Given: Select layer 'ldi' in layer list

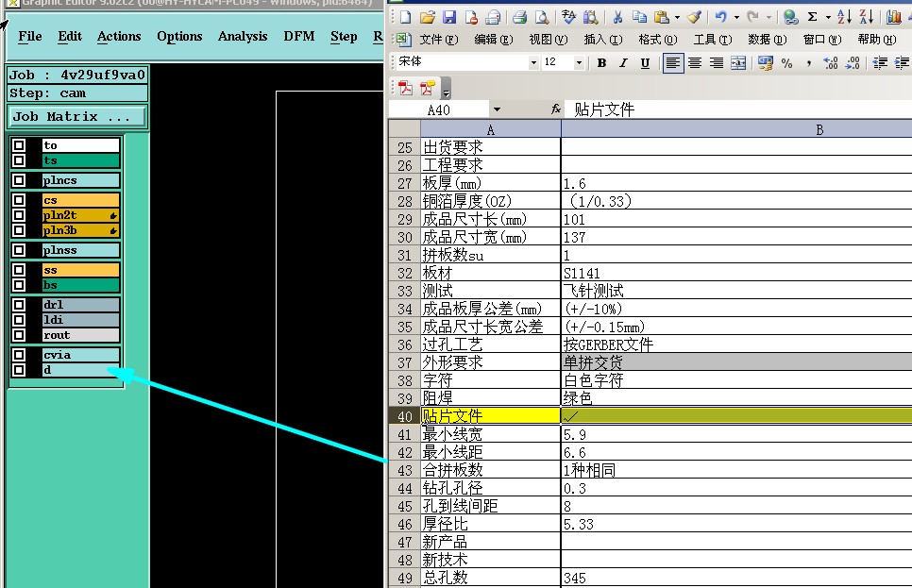Looking at the screenshot, I should point(81,319).
